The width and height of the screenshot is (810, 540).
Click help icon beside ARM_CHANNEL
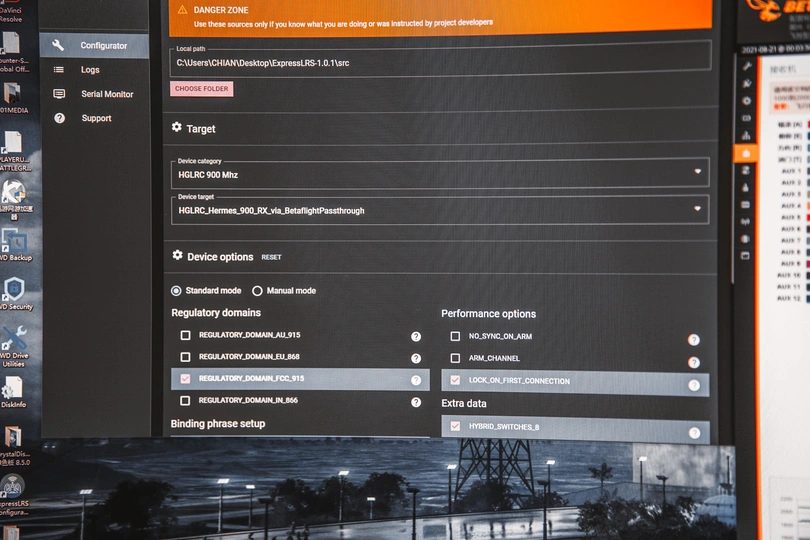coord(693,362)
